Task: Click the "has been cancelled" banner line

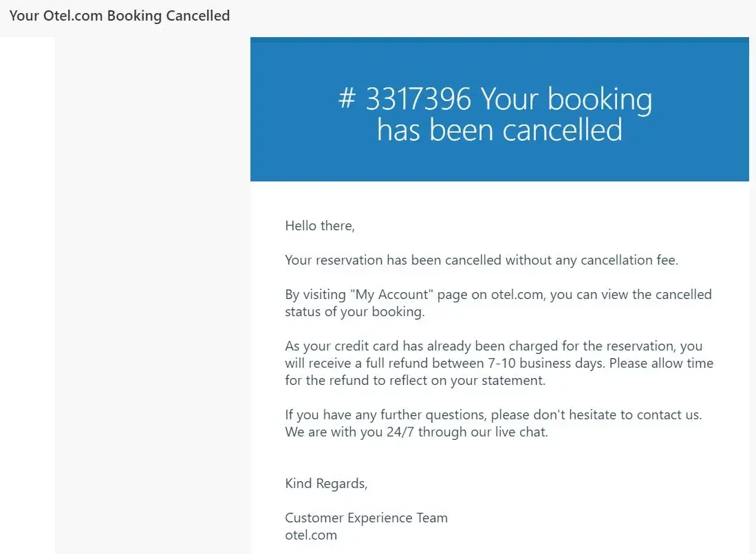Action: tap(499, 130)
